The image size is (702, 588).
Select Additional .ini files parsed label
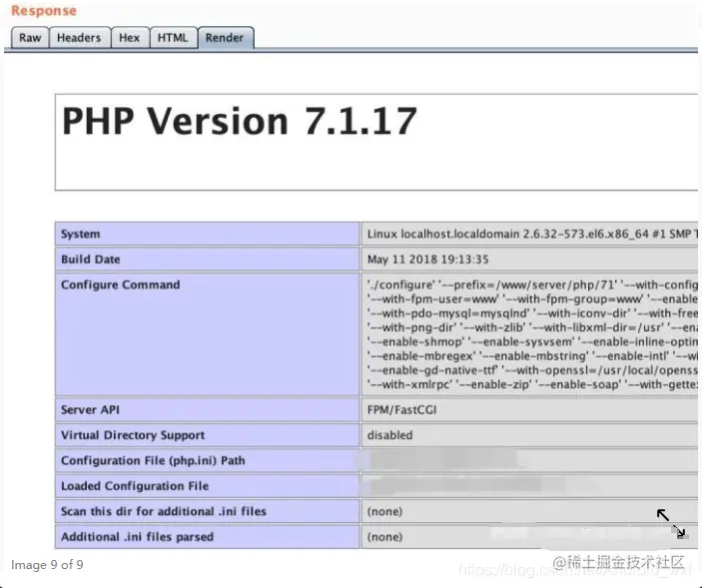tap(137, 537)
